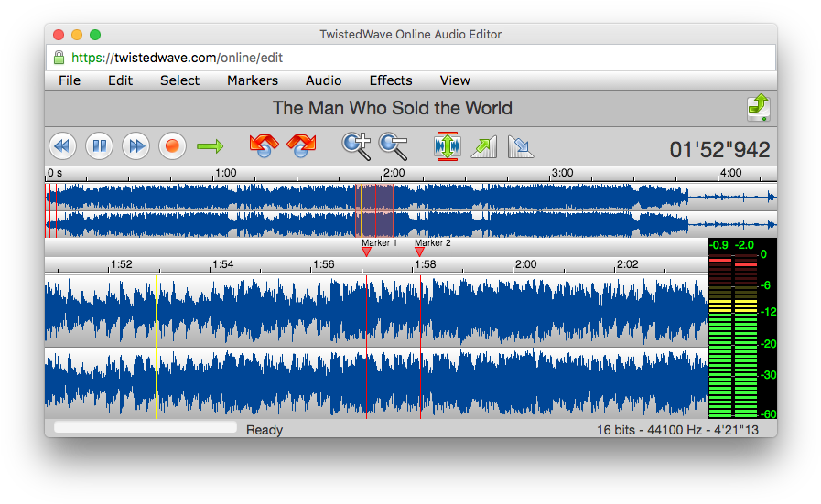Redo the last undone action
Image resolution: width=821 pixels, height=504 pixels.
pos(302,146)
